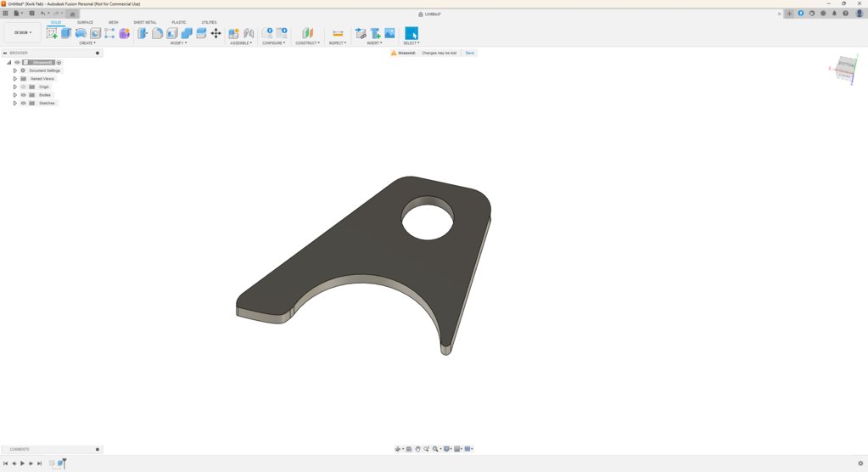Activate root component radio button
The image size is (868, 472).
pyautogui.click(x=59, y=63)
